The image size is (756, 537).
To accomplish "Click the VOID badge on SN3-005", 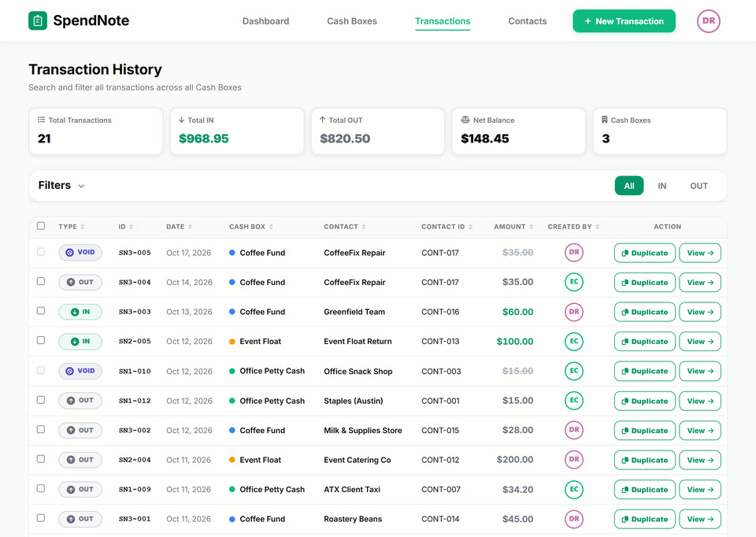I will click(80, 252).
